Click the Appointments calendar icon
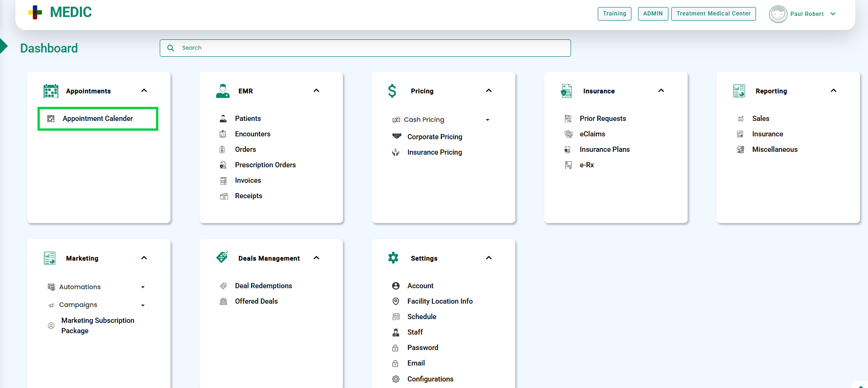Image resolution: width=868 pixels, height=388 pixels. click(51, 91)
